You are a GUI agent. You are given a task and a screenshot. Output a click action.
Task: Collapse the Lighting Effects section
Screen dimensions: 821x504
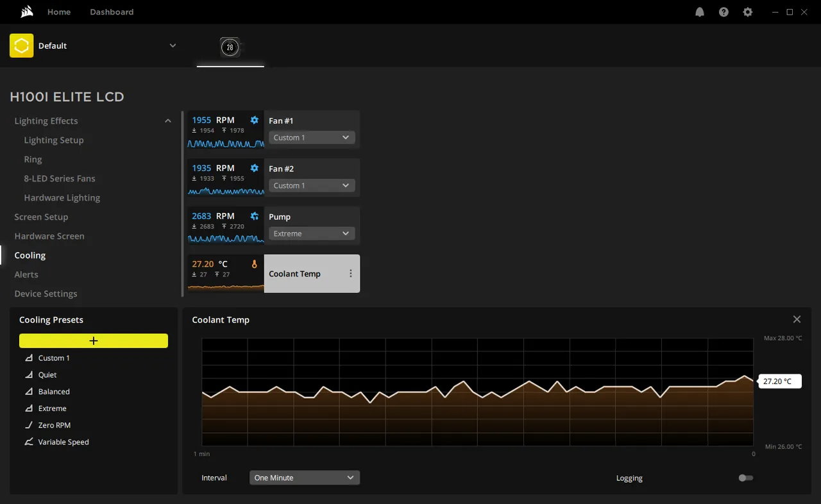168,121
